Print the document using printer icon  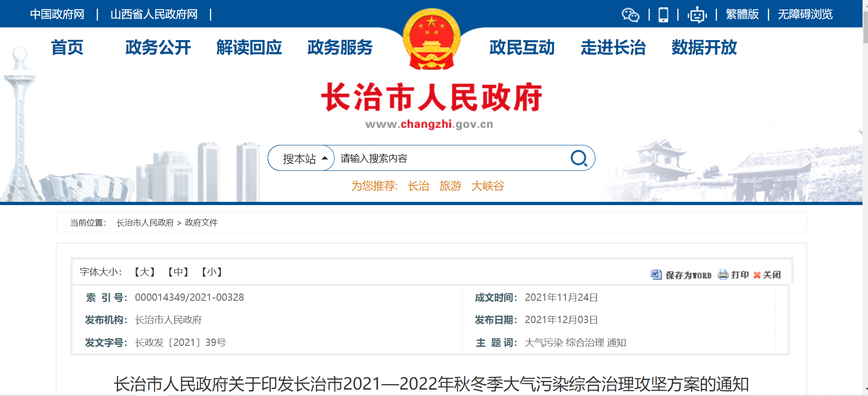[723, 274]
